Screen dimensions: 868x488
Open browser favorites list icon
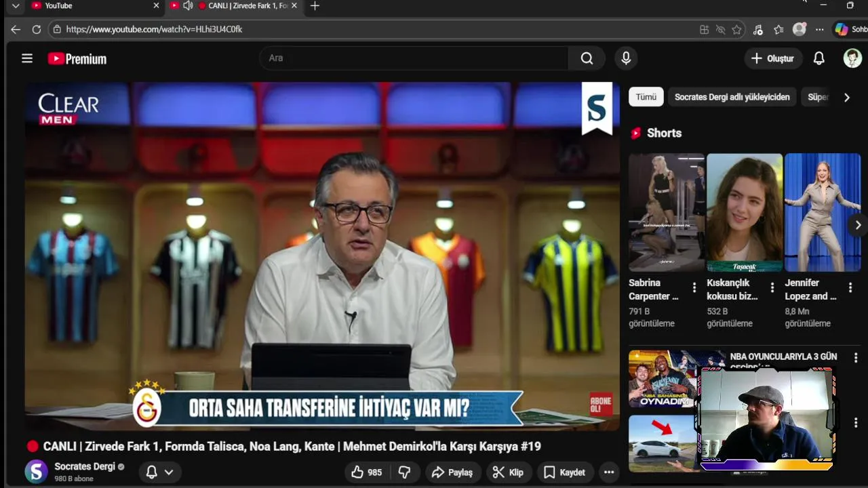click(778, 29)
